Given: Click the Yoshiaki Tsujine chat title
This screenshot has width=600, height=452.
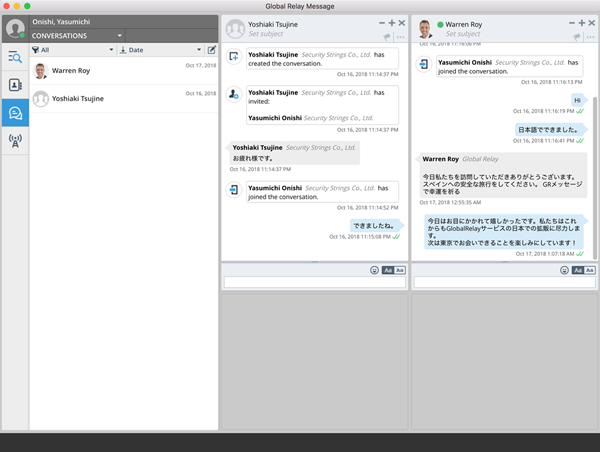Looking at the screenshot, I should point(273,24).
